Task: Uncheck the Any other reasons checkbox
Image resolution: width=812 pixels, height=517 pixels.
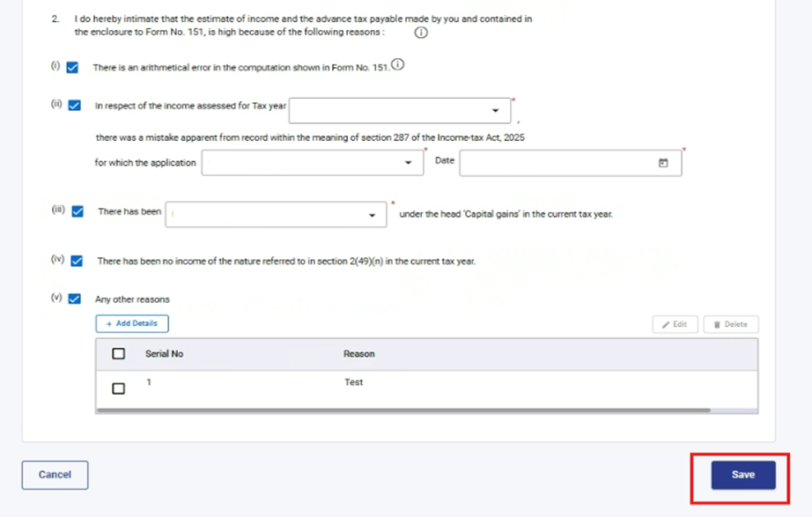Action: click(75, 299)
